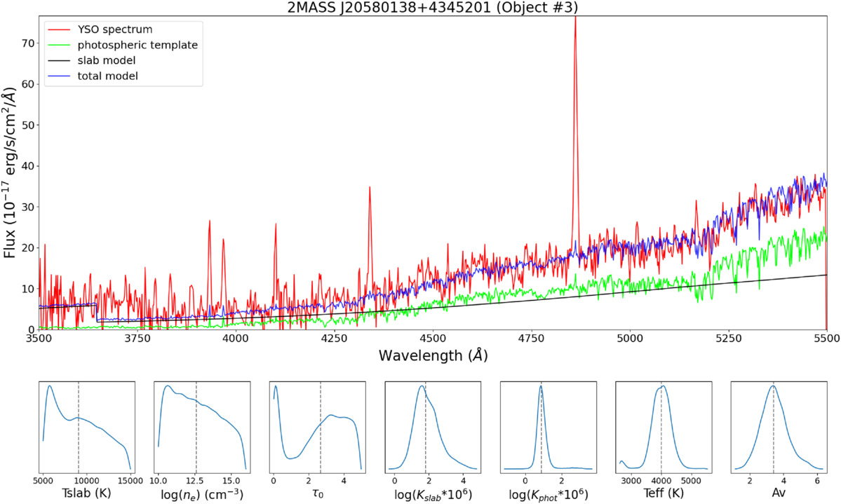Click the 'log(ne) (cm⁻³)' axis label
841x504 pixels.
202,493
